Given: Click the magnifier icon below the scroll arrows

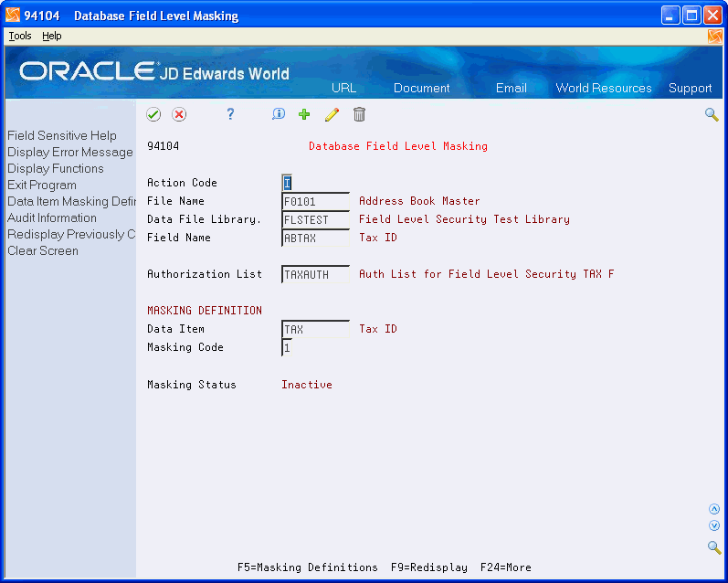Looking at the screenshot, I should (x=714, y=547).
